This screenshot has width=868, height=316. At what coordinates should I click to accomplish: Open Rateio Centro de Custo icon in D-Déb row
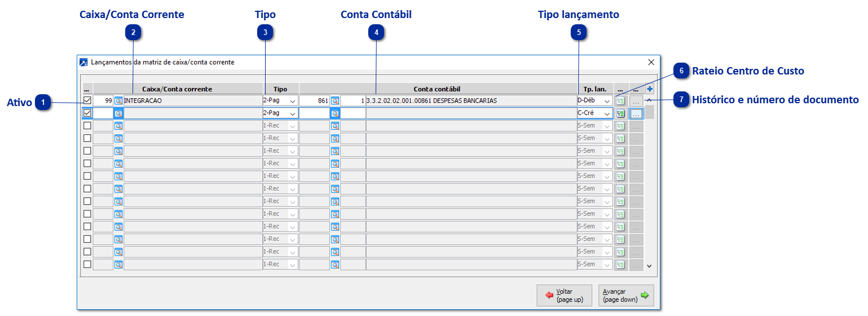[x=621, y=100]
